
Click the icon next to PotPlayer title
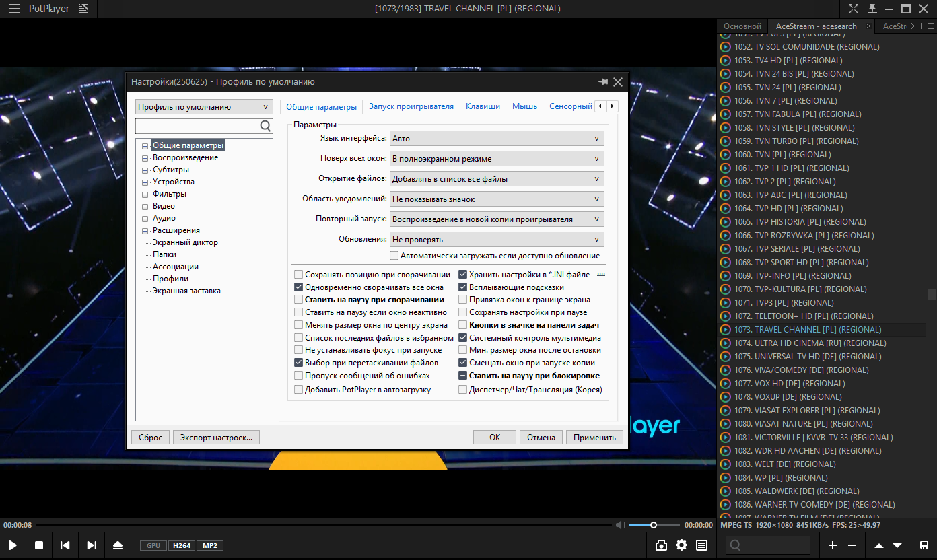[83, 9]
